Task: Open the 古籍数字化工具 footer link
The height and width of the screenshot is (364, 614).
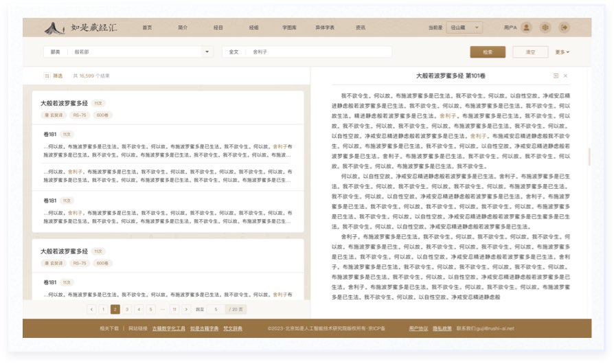Action: point(168,328)
